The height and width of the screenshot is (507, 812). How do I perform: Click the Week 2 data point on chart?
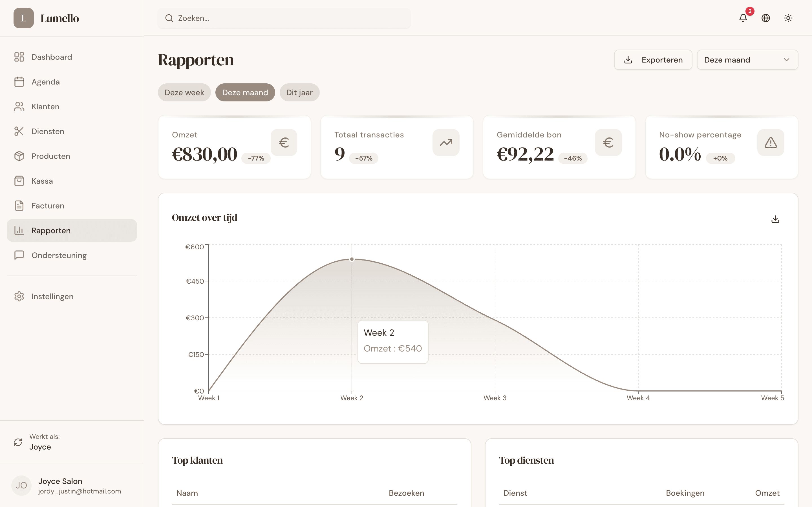352,259
